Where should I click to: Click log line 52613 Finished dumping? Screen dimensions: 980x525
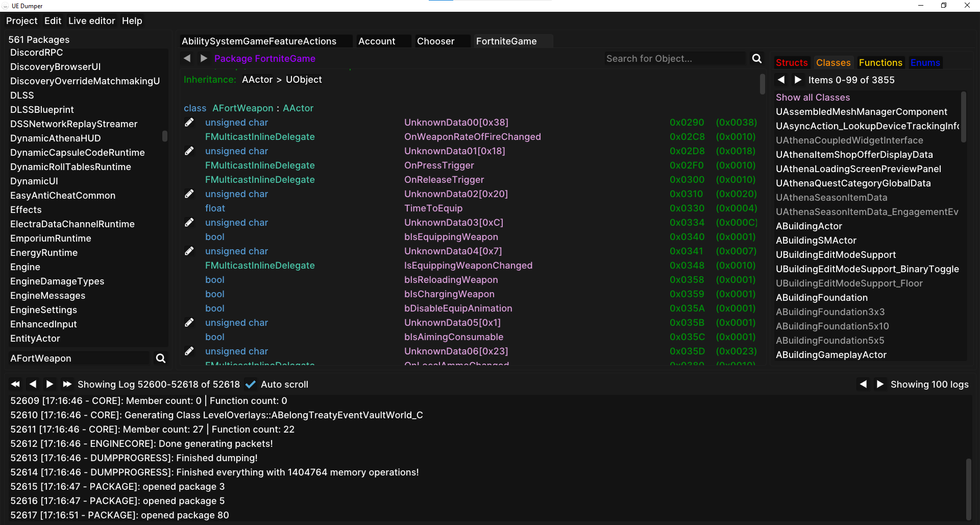(x=134, y=458)
